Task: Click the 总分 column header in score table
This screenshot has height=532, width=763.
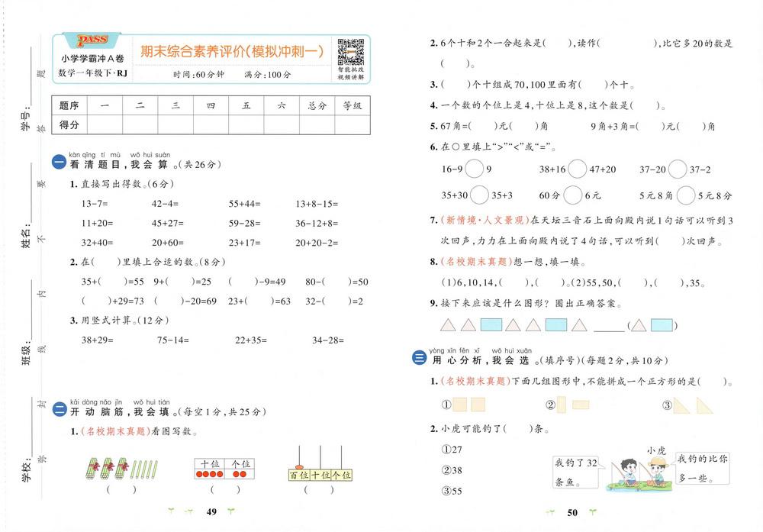Action: [317, 105]
